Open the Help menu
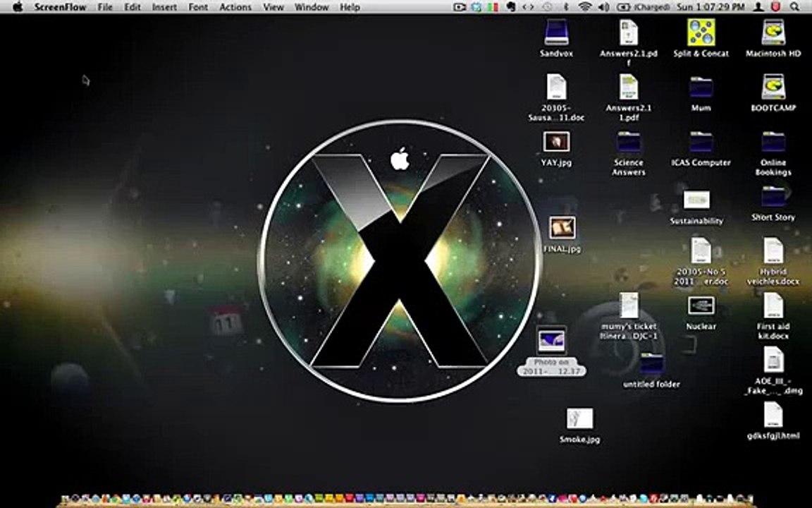Screen dimensions: 812x508 point(350,7)
